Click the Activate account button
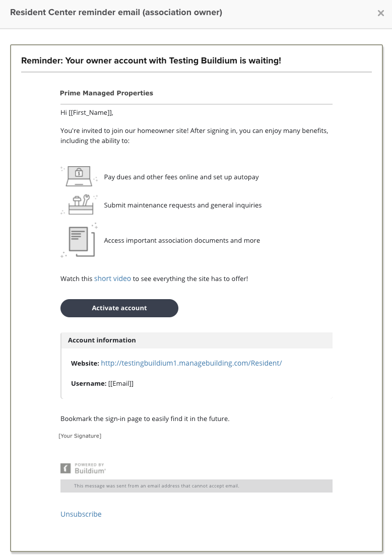The height and width of the screenshot is (559, 392). pos(119,308)
